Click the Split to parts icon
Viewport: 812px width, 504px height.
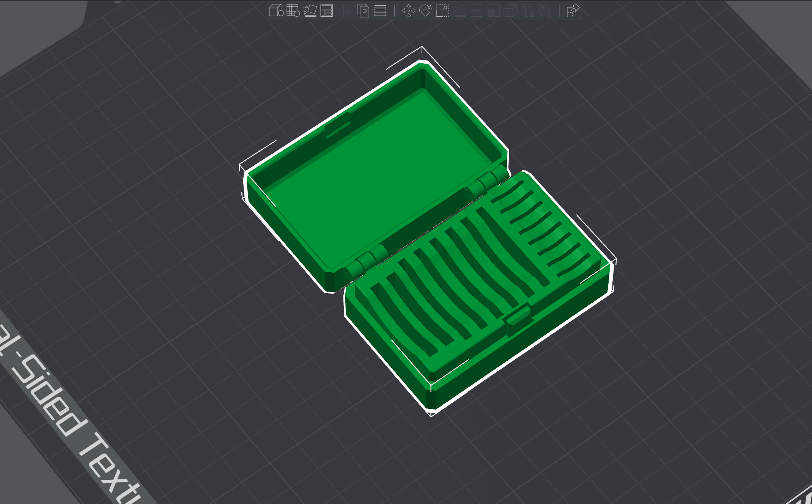[x=363, y=11]
